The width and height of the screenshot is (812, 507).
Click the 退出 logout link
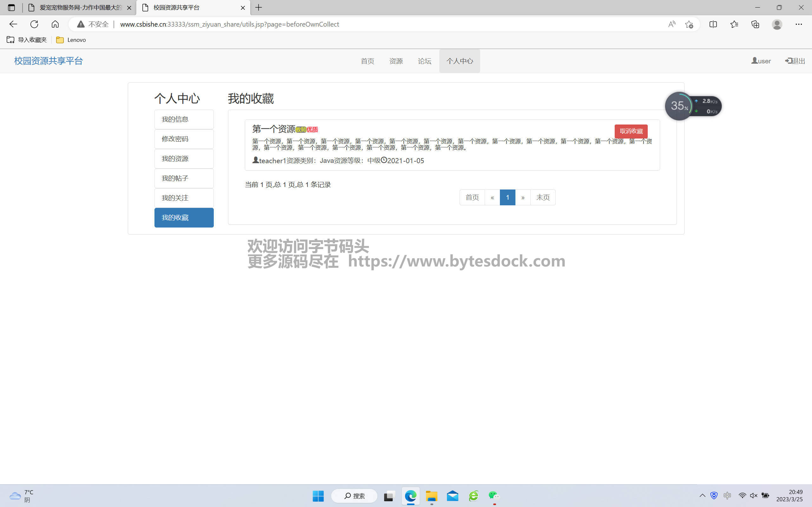tap(795, 61)
